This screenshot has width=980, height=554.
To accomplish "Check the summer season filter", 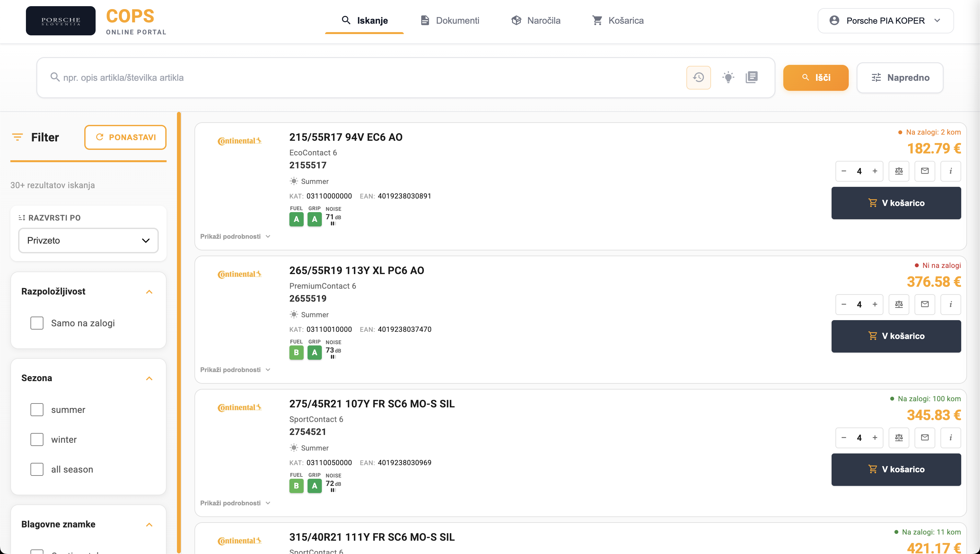I will pos(37,410).
